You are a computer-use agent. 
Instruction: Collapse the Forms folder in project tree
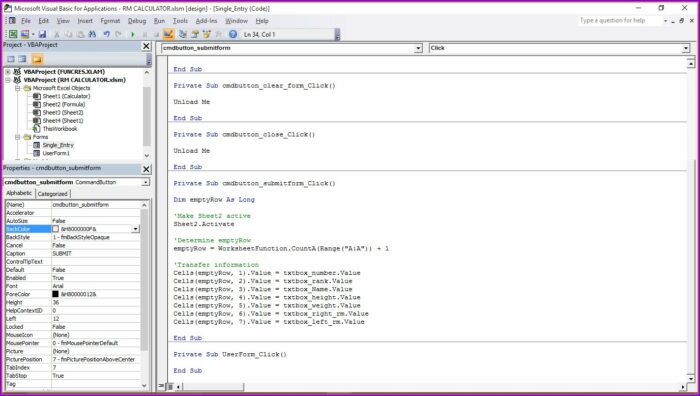[17, 137]
